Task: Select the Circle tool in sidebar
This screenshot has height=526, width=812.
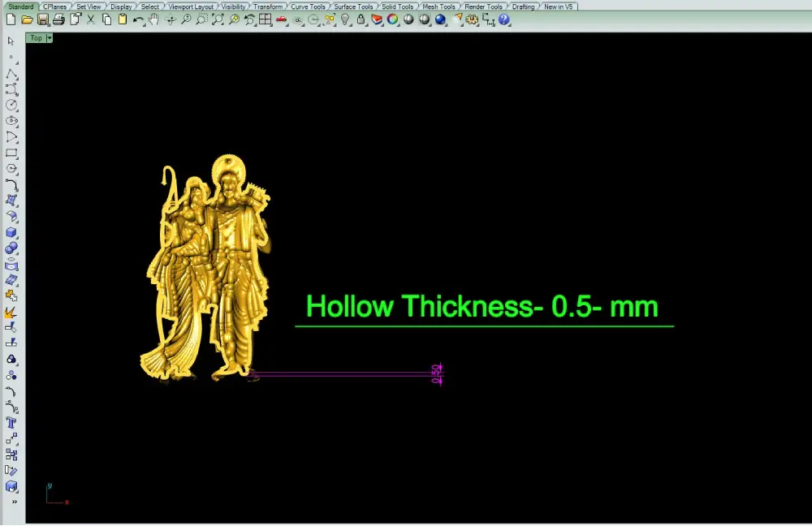Action: (11, 105)
